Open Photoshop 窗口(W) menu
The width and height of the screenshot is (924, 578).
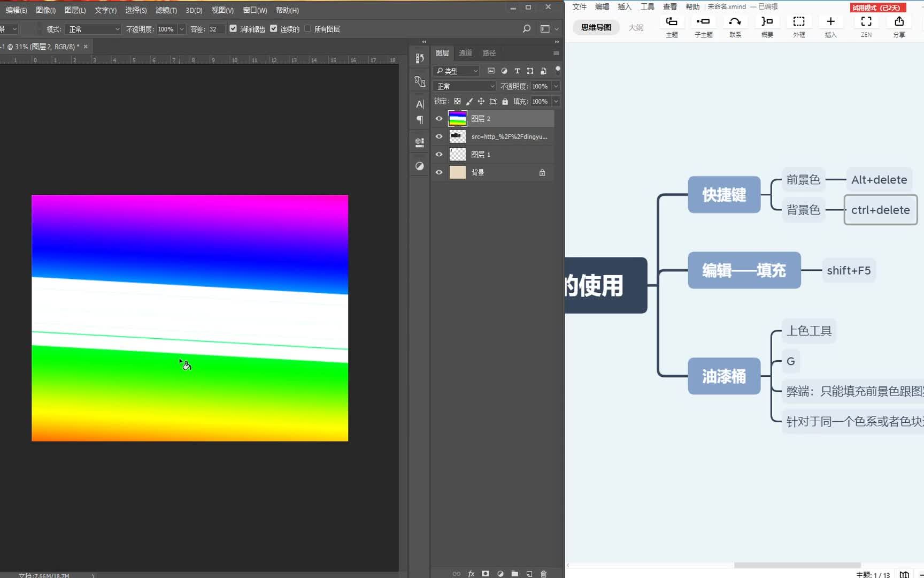(255, 10)
